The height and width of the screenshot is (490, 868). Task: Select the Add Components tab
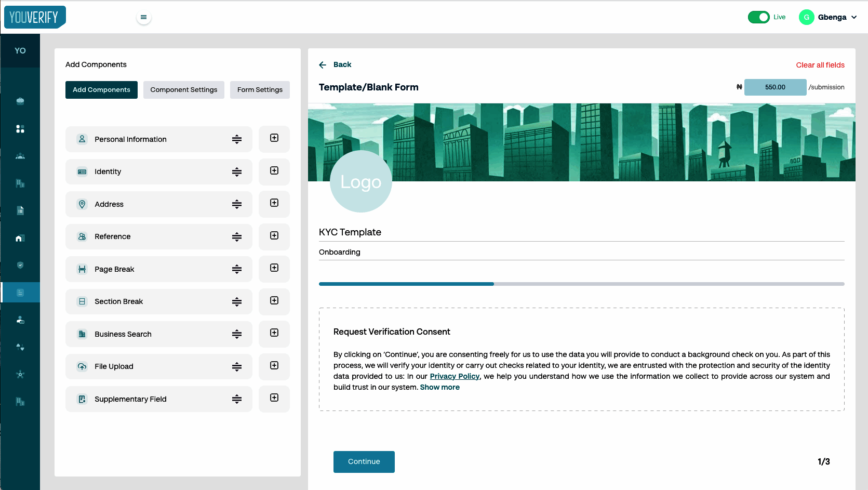[101, 90]
